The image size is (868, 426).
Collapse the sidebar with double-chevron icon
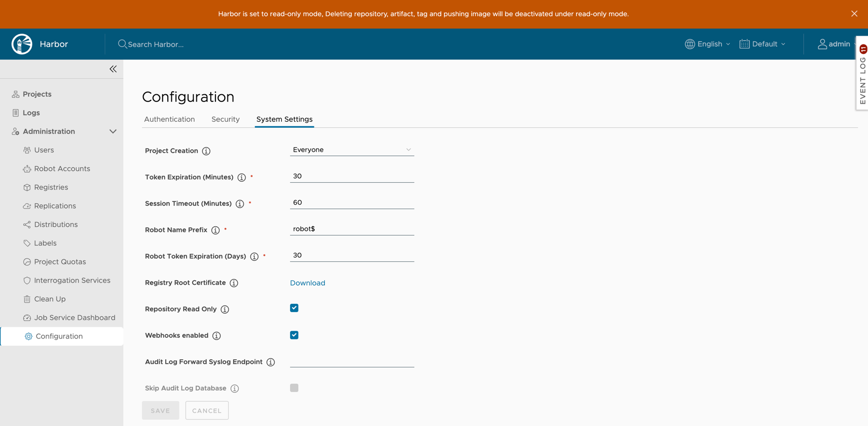point(113,69)
